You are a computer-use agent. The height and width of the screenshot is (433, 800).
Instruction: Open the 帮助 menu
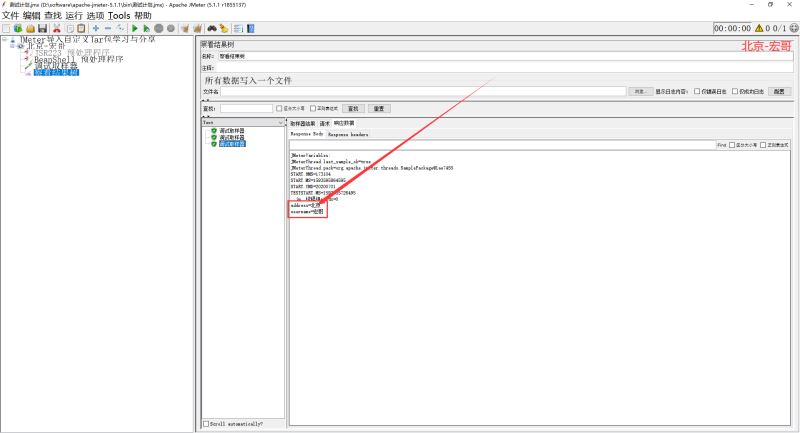click(143, 16)
